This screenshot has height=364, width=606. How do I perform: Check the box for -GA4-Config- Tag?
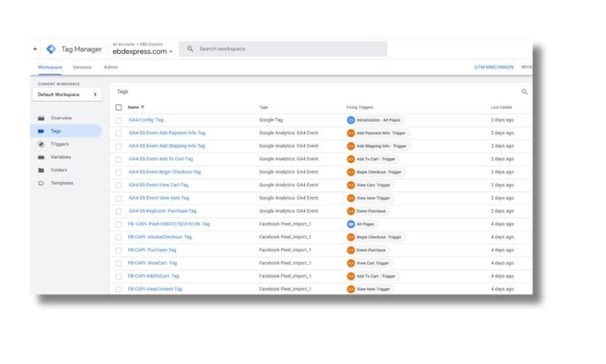119,120
